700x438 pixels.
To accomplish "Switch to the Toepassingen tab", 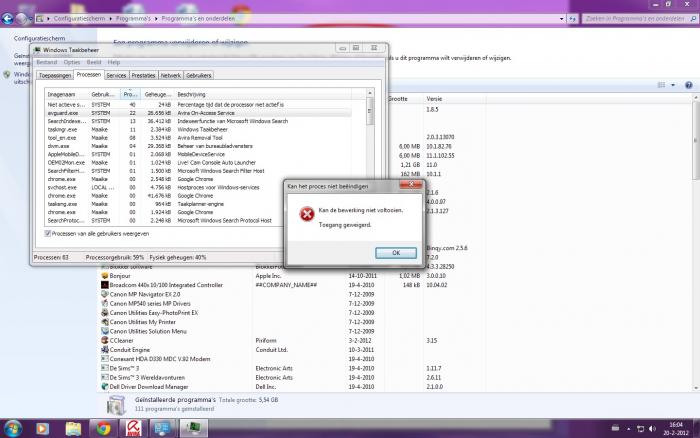I will 55,75.
